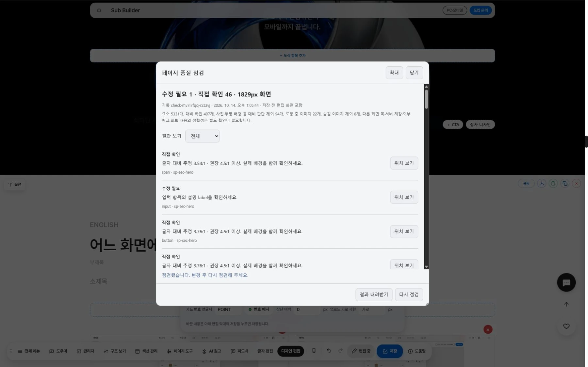Click the home icon beside Sub Builder
The height and width of the screenshot is (367, 588).
99,10
